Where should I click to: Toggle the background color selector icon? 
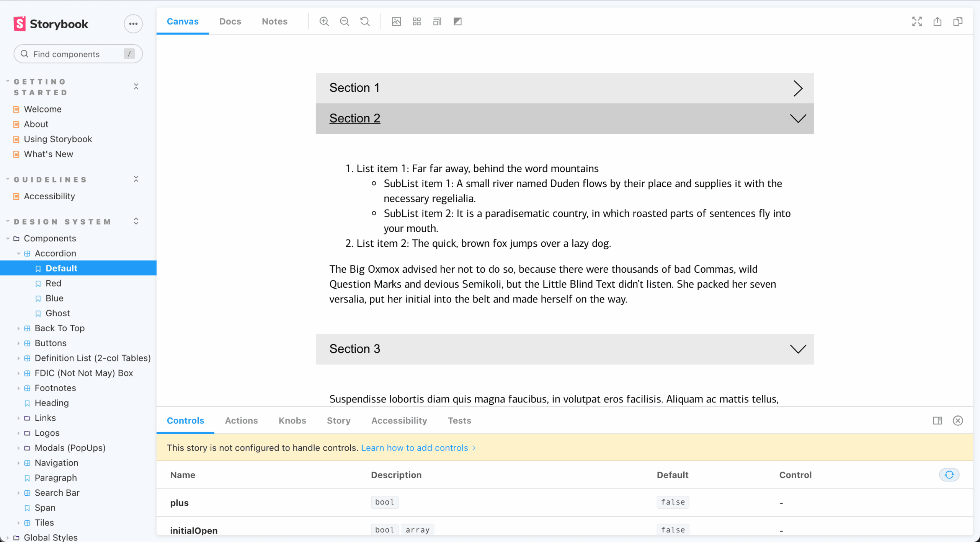click(x=396, y=21)
